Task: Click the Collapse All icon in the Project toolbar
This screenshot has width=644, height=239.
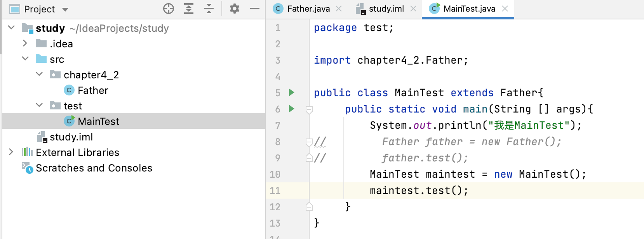Action: (x=209, y=9)
